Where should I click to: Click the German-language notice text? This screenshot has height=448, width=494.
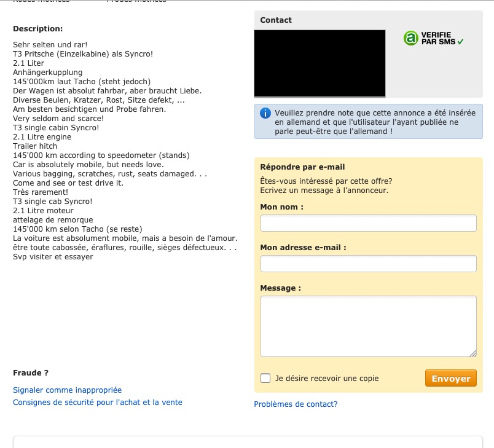(x=375, y=122)
